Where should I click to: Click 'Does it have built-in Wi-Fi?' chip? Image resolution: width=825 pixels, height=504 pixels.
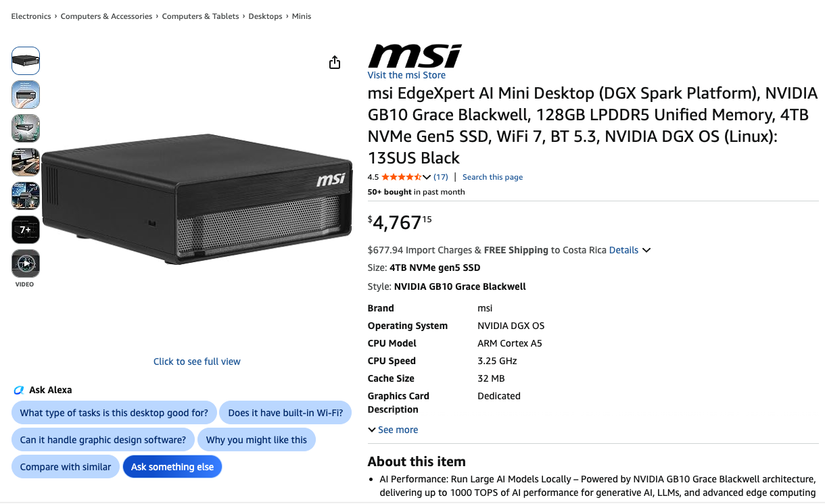point(285,413)
